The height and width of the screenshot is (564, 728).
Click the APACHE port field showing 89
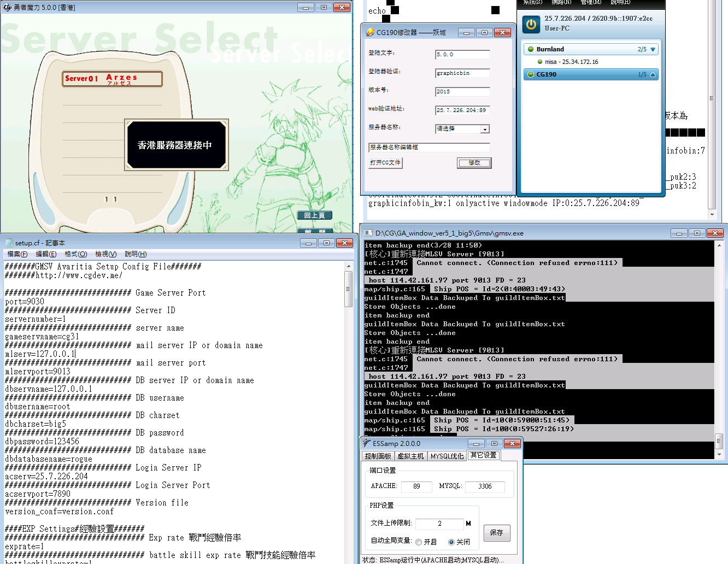coord(416,486)
